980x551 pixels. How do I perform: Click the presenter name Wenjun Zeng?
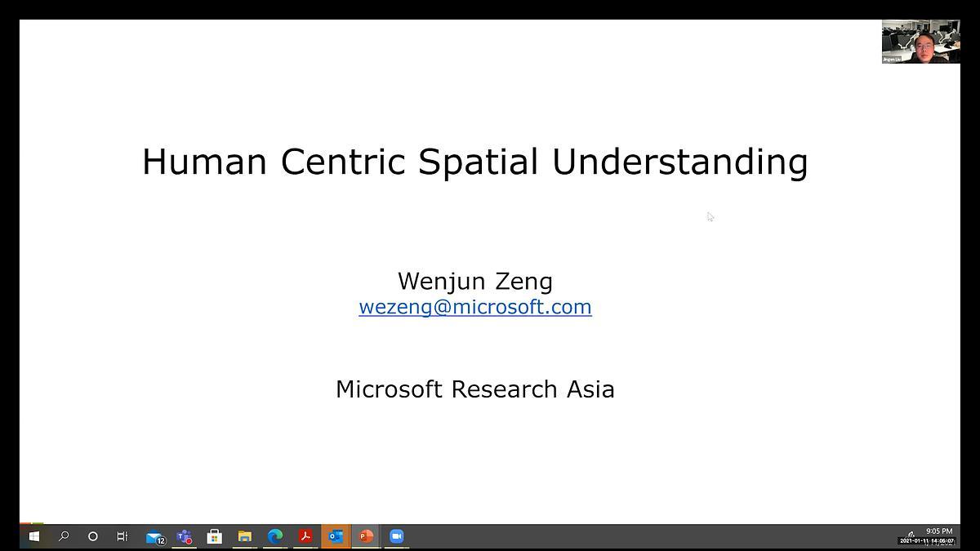pos(475,282)
